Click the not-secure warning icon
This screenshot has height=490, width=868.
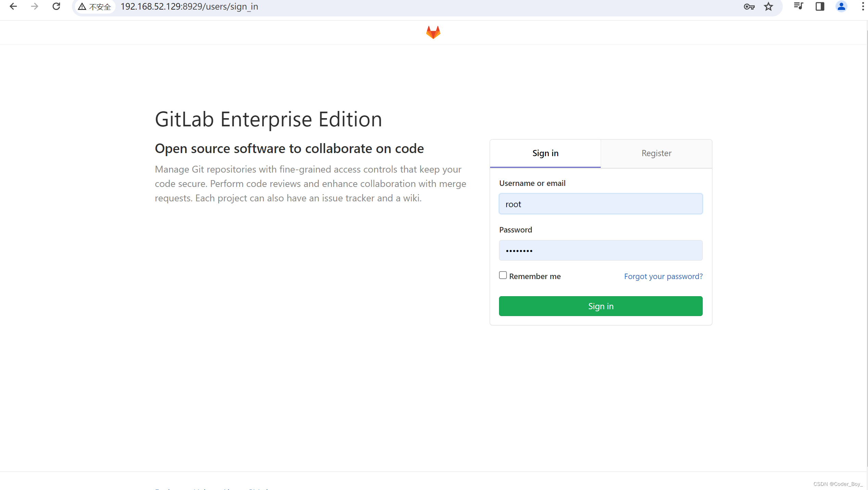coord(82,7)
